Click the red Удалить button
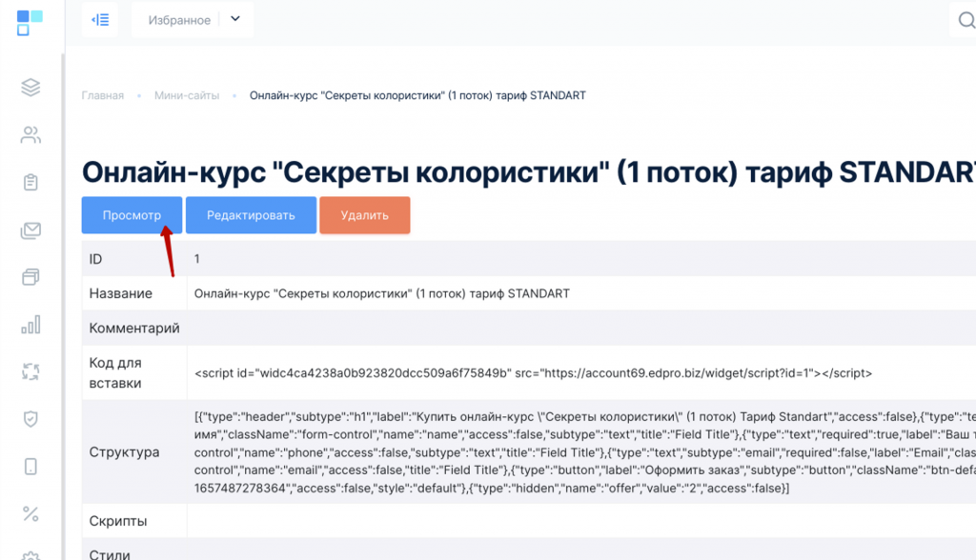This screenshot has width=976, height=560. (x=365, y=215)
